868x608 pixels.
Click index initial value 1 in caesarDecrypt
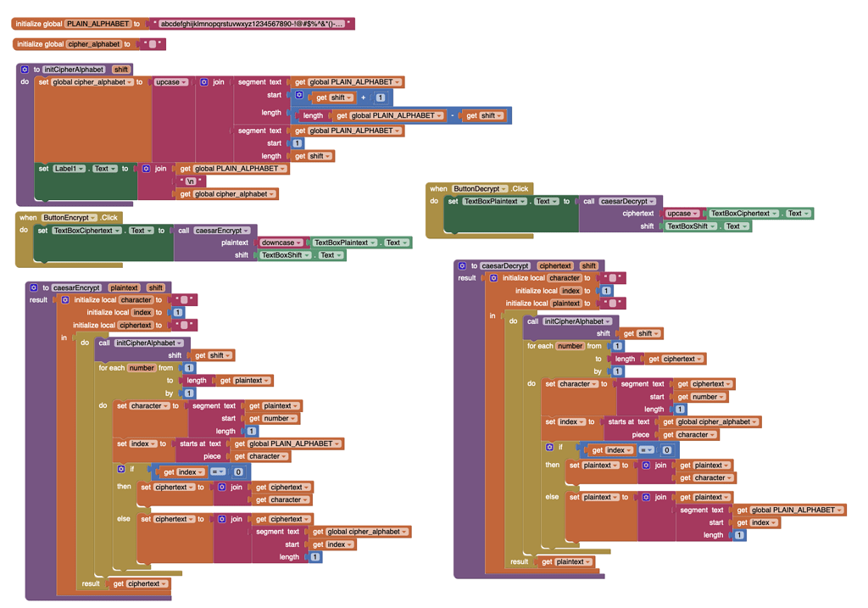[606, 291]
